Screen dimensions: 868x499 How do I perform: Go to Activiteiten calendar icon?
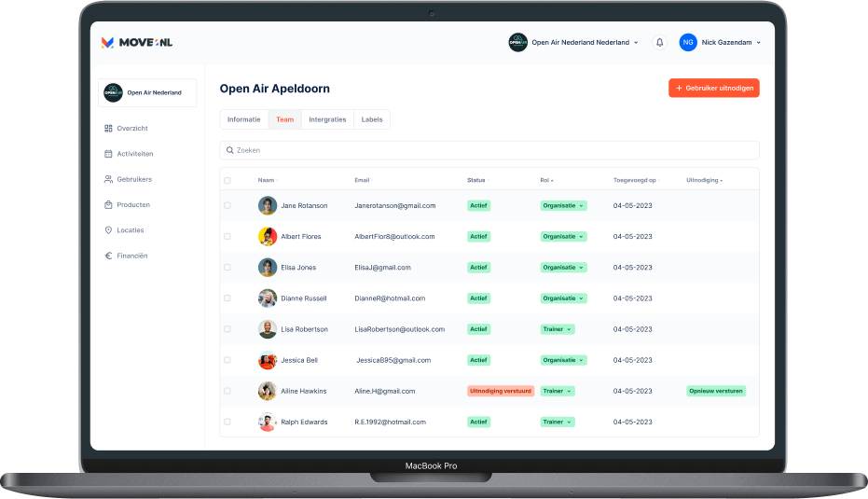pos(108,154)
